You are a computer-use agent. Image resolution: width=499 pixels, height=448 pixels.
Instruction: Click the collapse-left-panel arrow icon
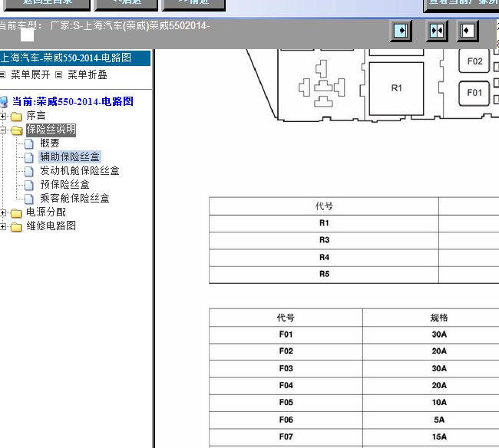tap(468, 31)
